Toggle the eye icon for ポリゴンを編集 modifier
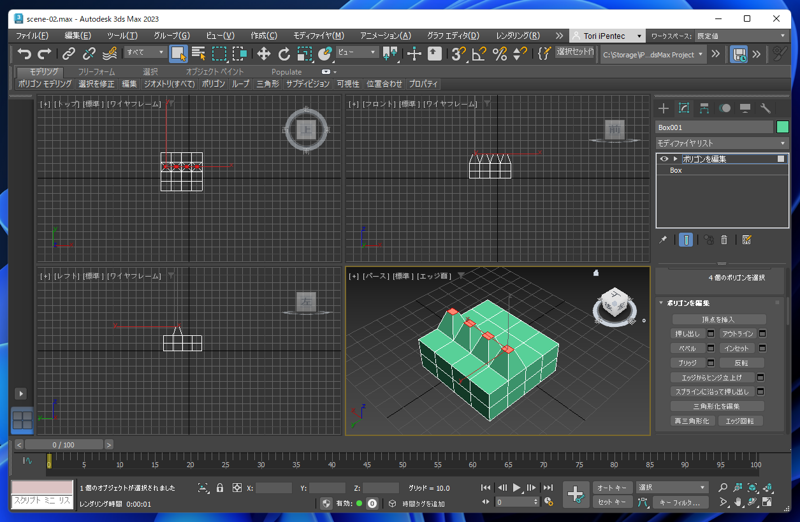 pos(664,159)
